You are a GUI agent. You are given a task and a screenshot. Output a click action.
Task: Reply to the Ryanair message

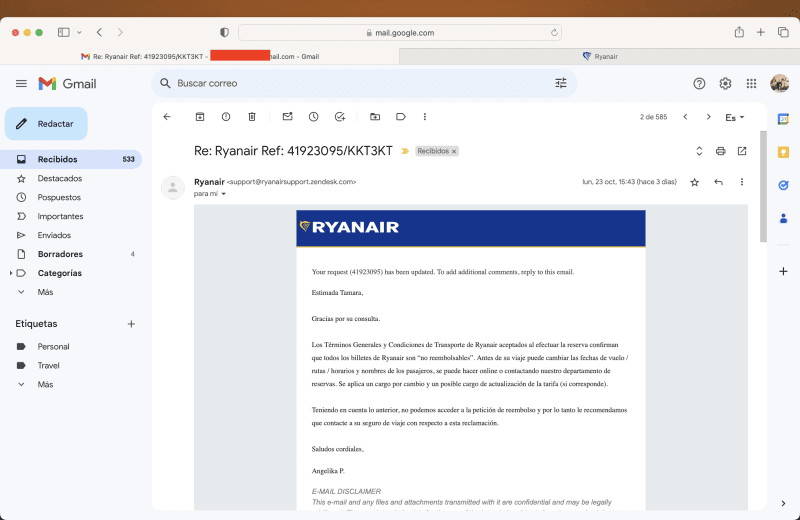click(718, 182)
